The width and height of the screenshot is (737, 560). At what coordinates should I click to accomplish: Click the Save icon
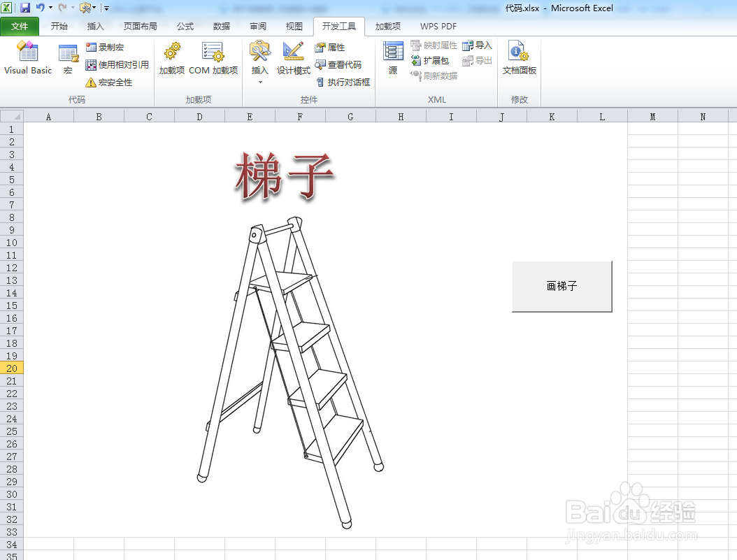click(26, 7)
